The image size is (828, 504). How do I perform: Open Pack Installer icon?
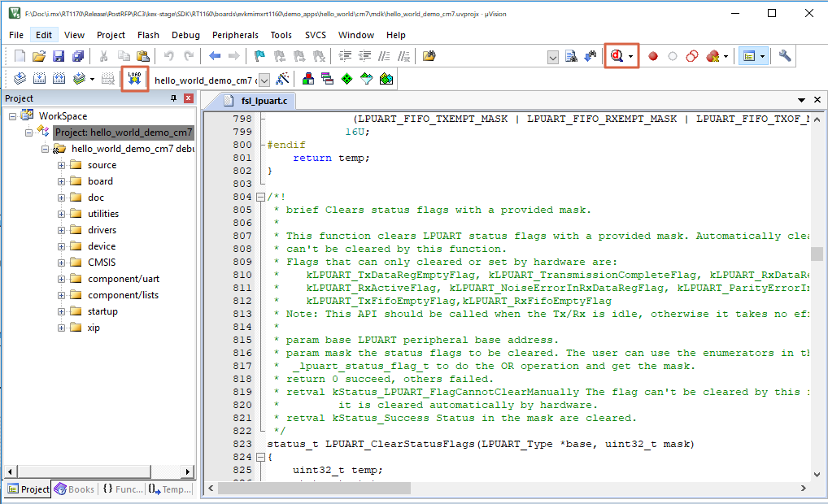(x=386, y=79)
